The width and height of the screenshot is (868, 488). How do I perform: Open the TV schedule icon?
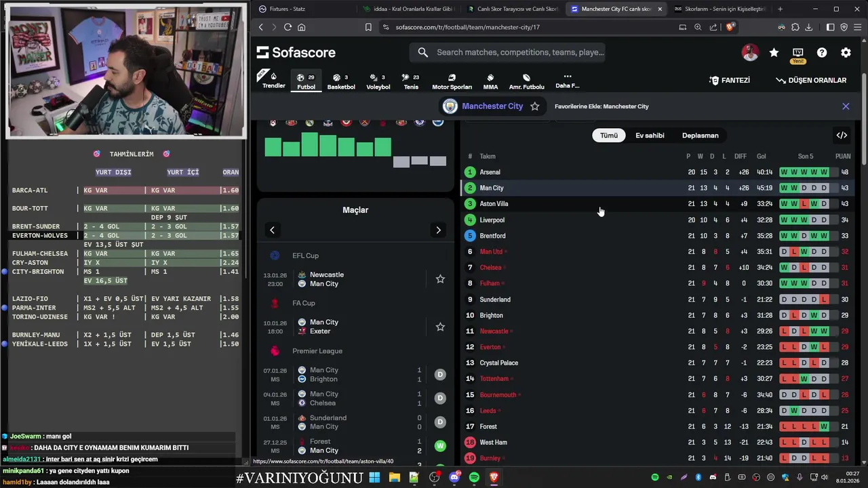[x=798, y=52]
